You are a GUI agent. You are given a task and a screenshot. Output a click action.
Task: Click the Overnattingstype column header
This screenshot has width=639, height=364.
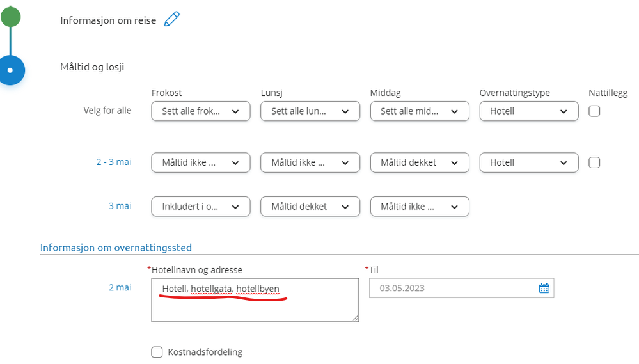coord(514,93)
